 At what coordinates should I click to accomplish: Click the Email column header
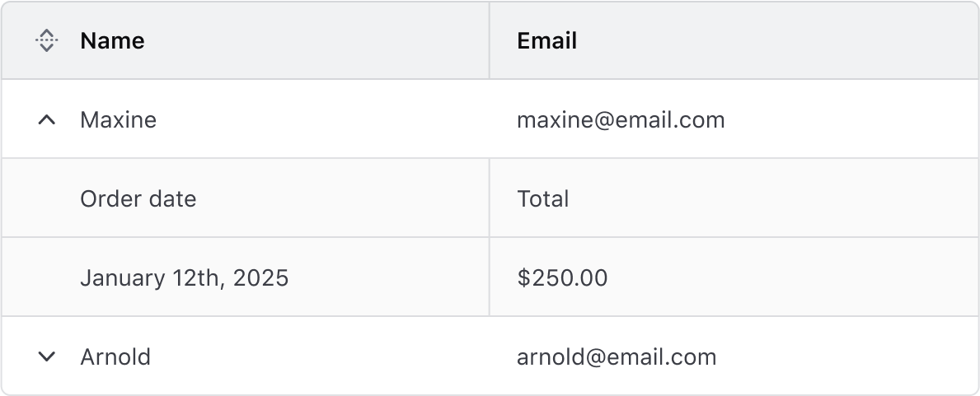click(x=546, y=40)
